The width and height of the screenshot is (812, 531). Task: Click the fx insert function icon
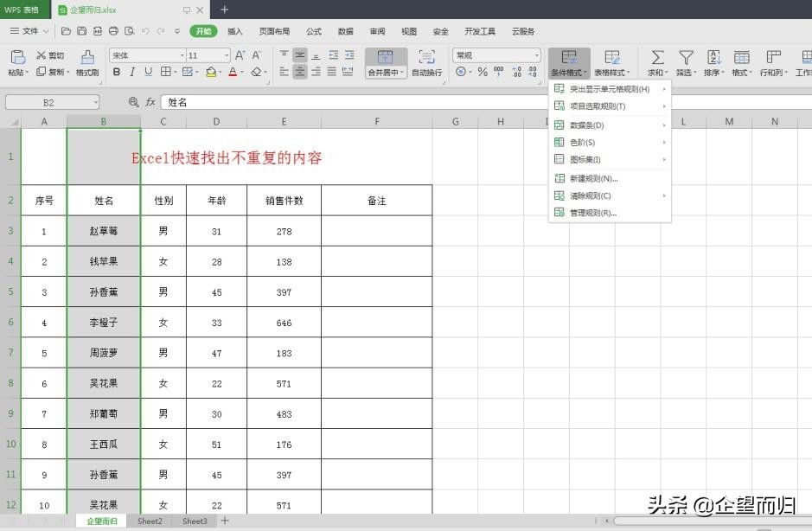(150, 102)
